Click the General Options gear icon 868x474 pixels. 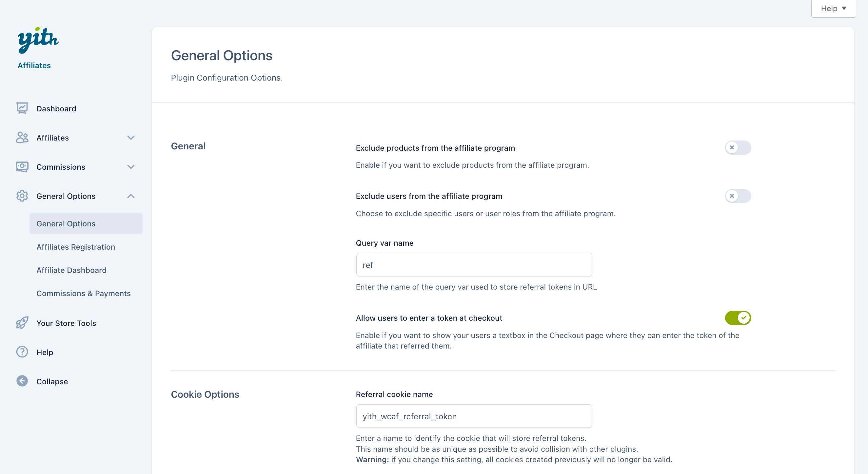22,196
